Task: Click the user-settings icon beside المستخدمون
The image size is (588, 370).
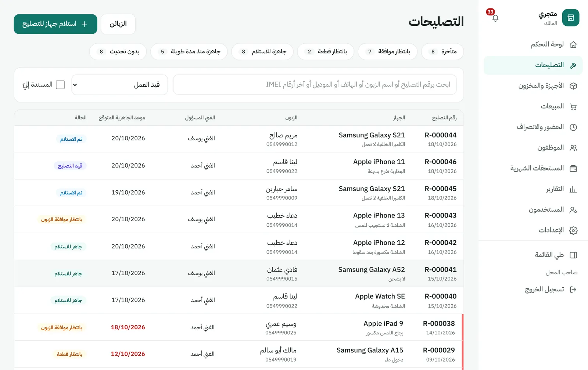Action: [x=573, y=210]
